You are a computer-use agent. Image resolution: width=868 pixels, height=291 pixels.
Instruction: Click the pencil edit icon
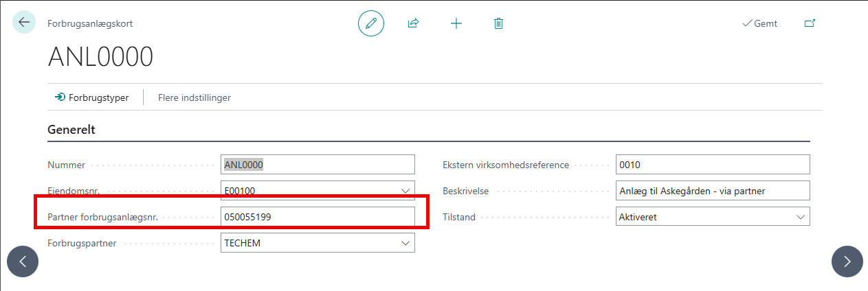coord(371,23)
